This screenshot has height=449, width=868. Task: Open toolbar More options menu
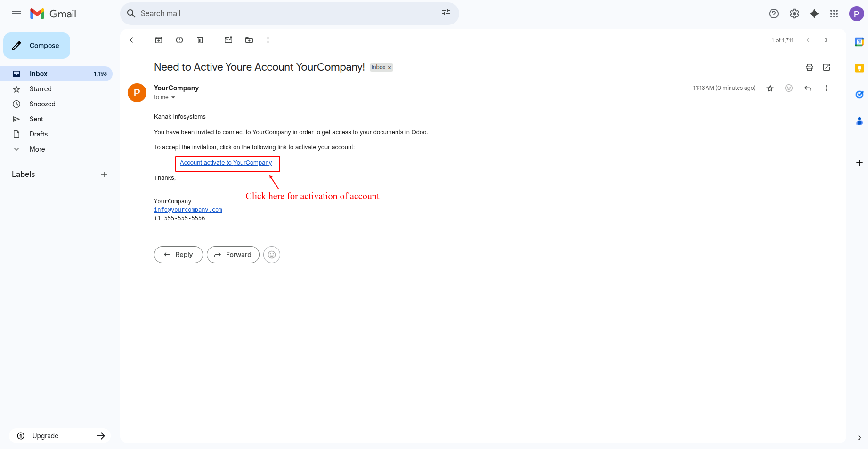pos(268,40)
